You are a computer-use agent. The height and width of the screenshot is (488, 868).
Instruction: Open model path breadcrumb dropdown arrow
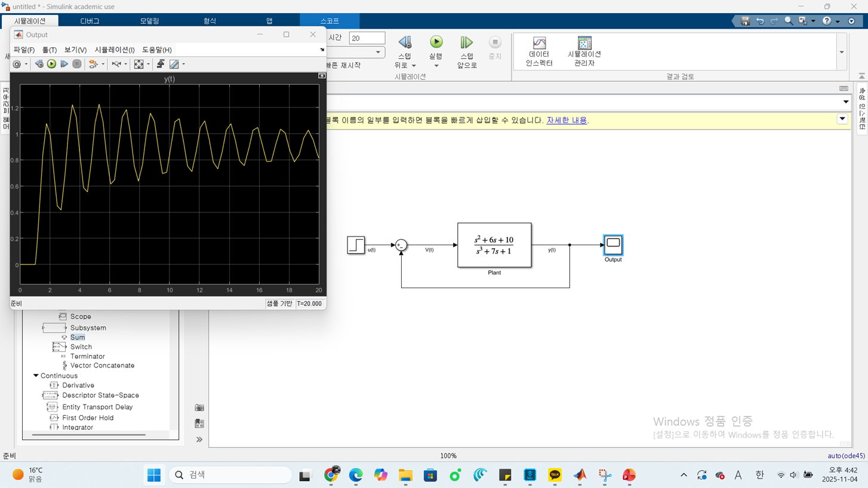[846, 102]
